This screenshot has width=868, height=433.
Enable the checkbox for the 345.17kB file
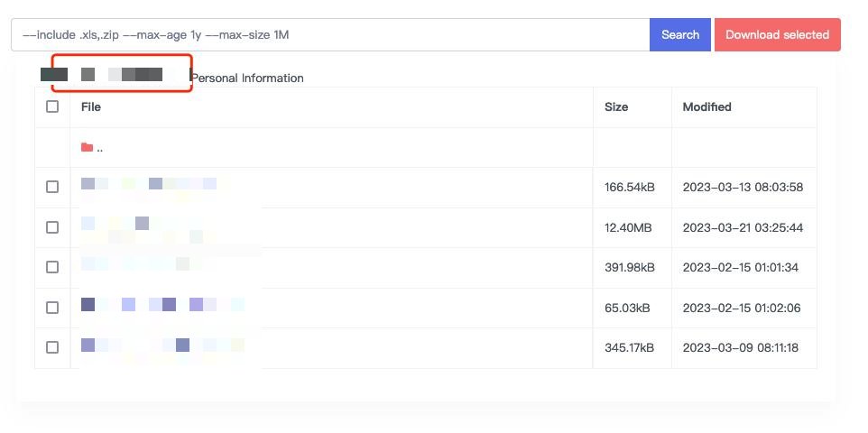click(x=52, y=347)
